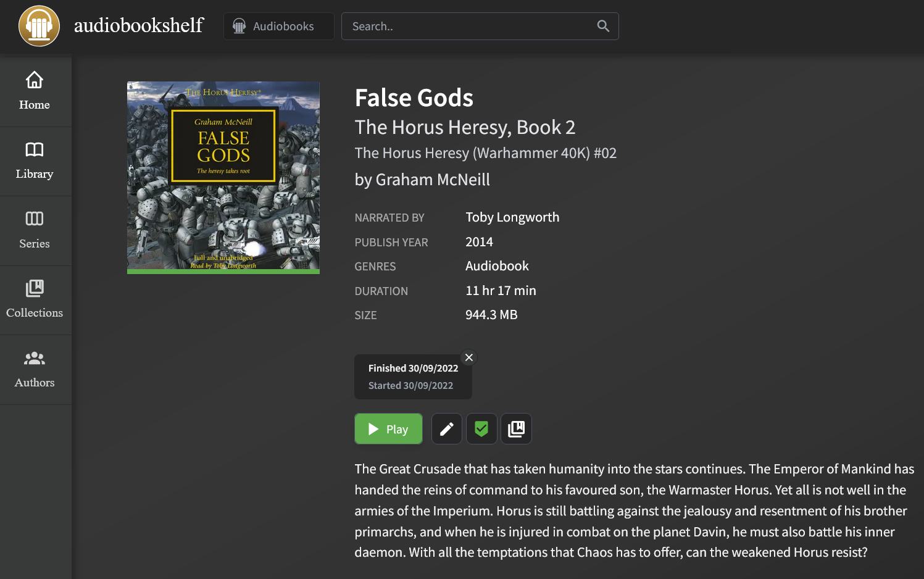Dismiss the Finished progress badge
The image size is (924, 579).
[x=468, y=357]
